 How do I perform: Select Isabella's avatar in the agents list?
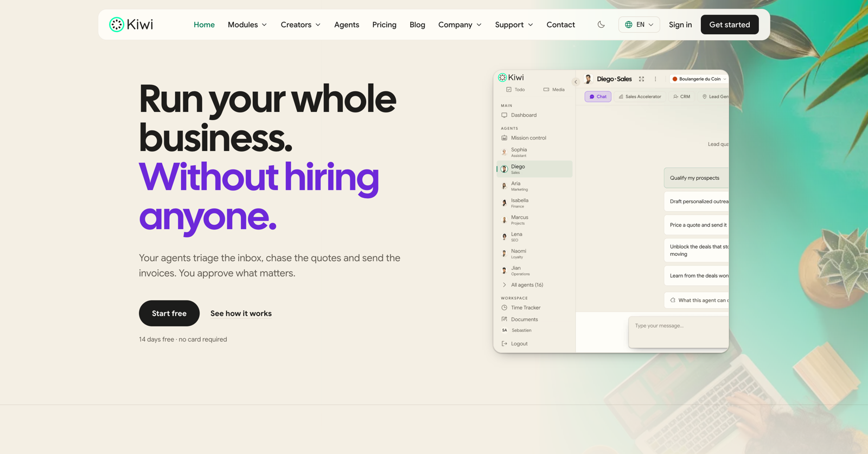click(x=505, y=203)
